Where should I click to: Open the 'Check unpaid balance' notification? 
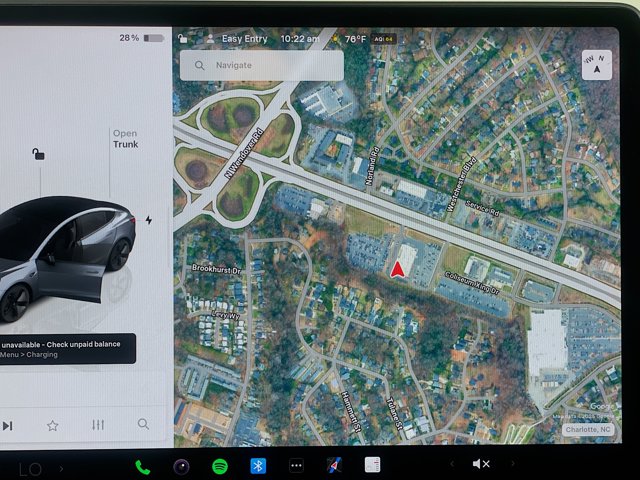68,349
